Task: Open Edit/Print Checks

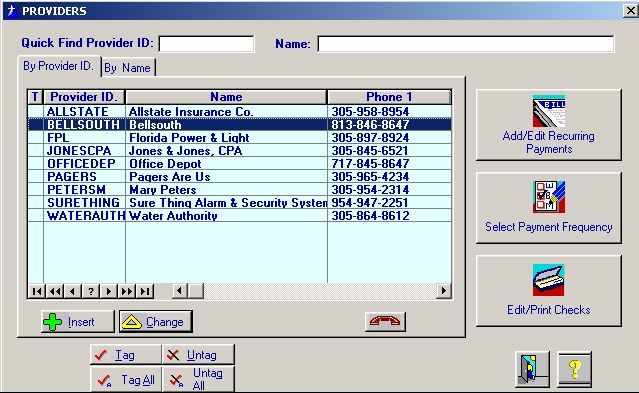Action: [x=549, y=291]
